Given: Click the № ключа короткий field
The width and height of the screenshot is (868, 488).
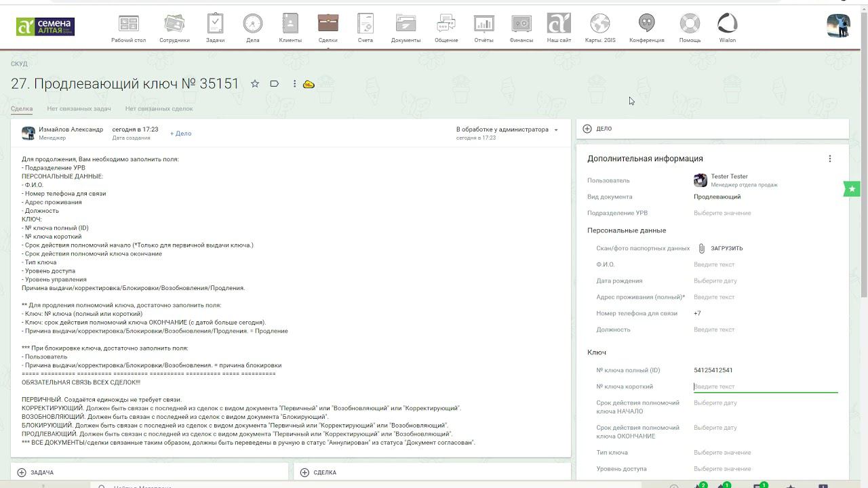Looking at the screenshot, I should (765, 386).
